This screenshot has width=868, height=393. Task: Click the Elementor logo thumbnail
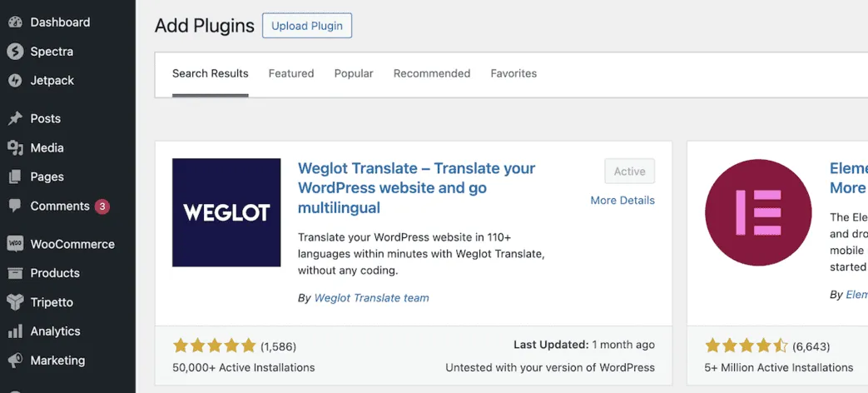[758, 212]
